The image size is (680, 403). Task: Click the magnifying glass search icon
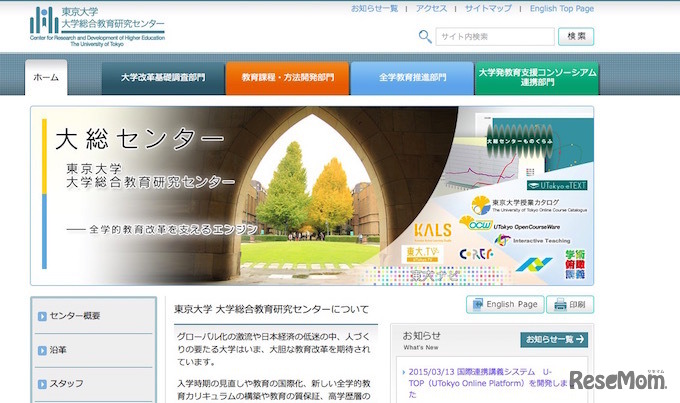pos(425,36)
